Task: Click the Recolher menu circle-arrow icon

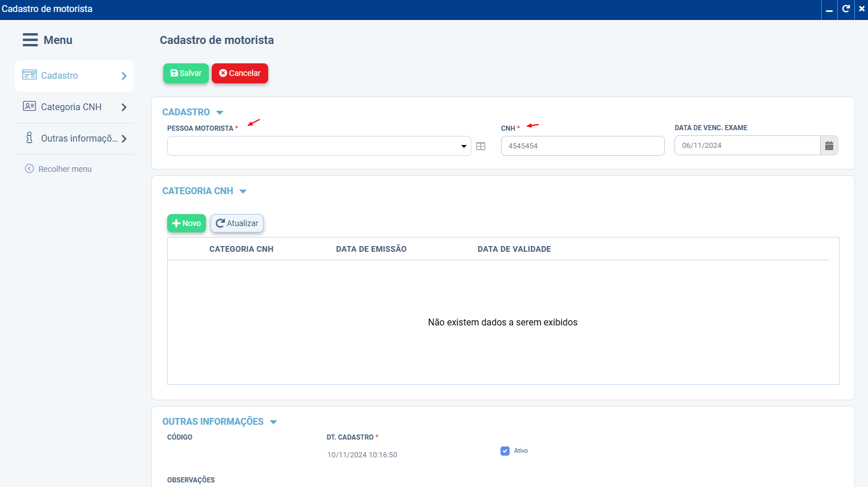Action: coord(29,168)
